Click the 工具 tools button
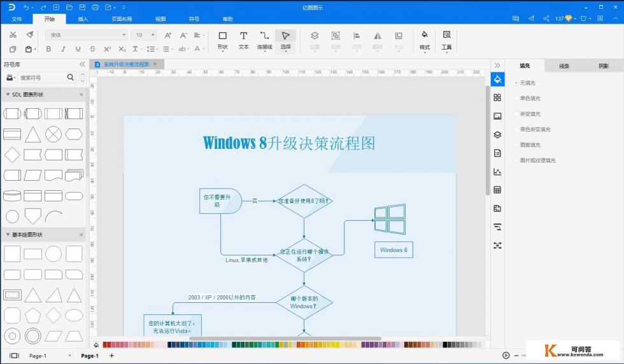The width and height of the screenshot is (624, 364). (x=446, y=41)
